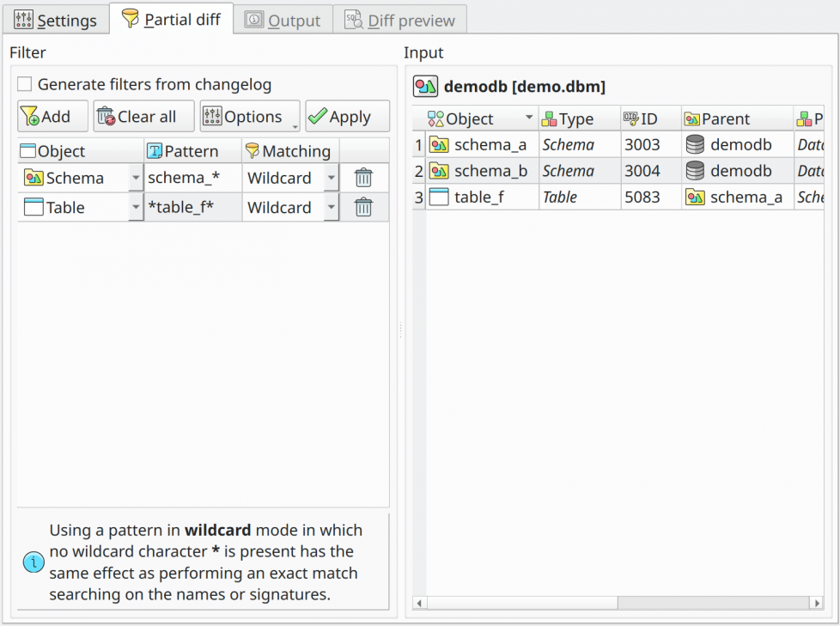Click the Input list scrollbar right arrow
The width and height of the screenshot is (840, 626).
817,603
